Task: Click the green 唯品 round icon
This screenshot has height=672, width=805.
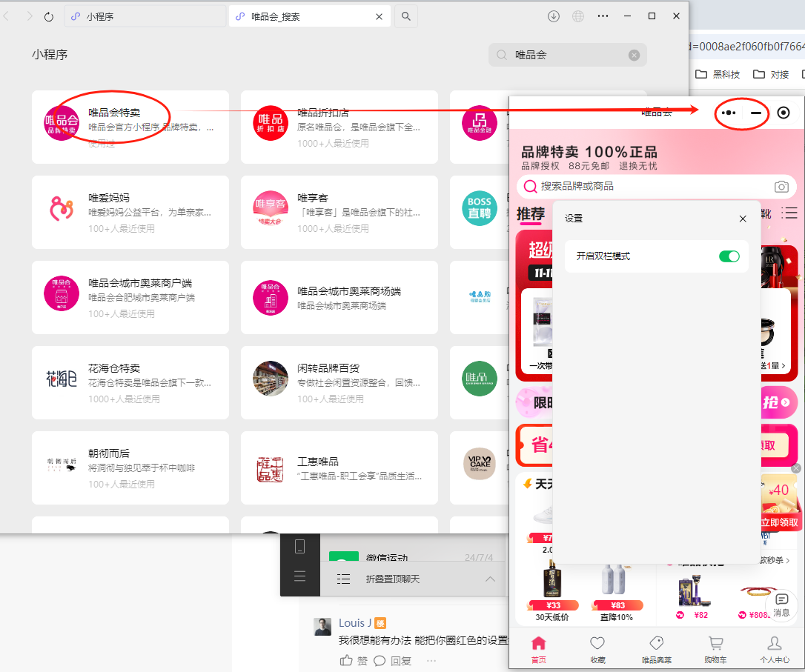Action: (x=480, y=378)
